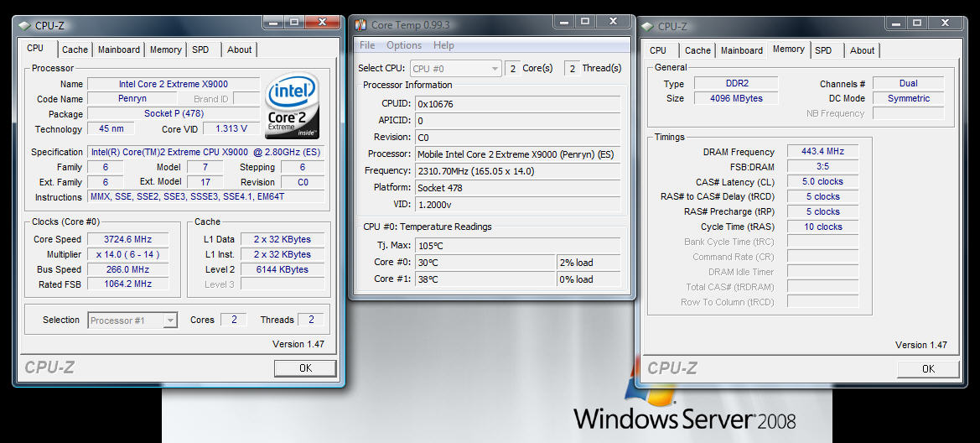Maximize the Core Temp window
Screen dimensions: 980x443
click(x=585, y=22)
